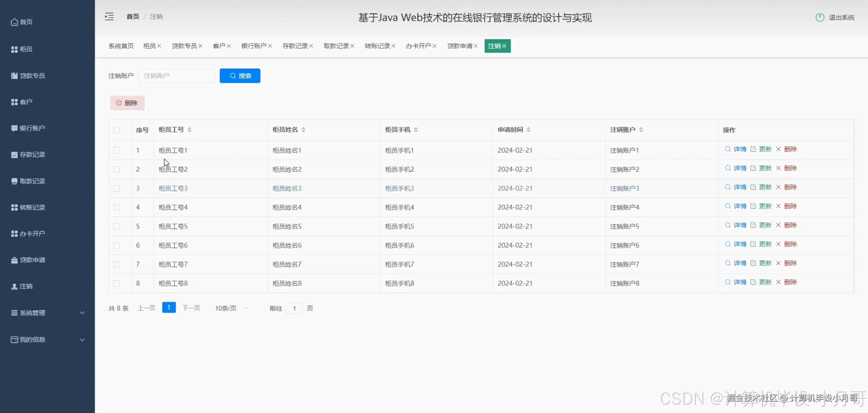The image size is (868, 413).
Task: Expand the 系统管理 sidebar menu
Action: tap(47, 313)
